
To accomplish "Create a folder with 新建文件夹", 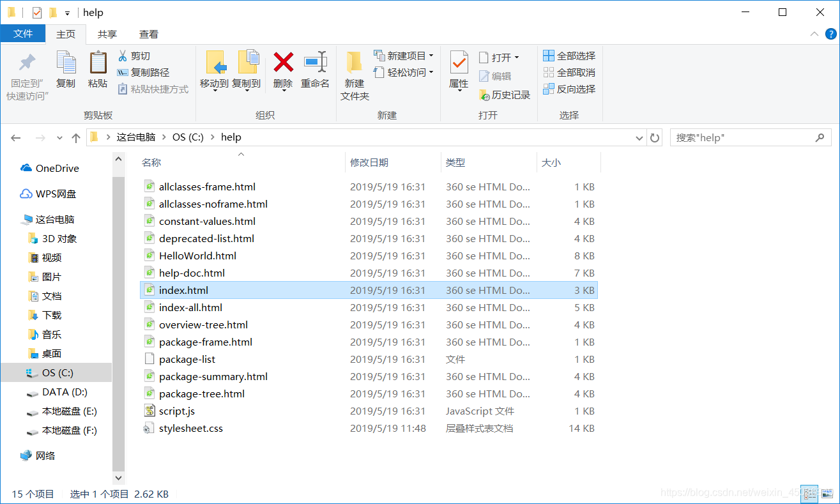I will (355, 77).
